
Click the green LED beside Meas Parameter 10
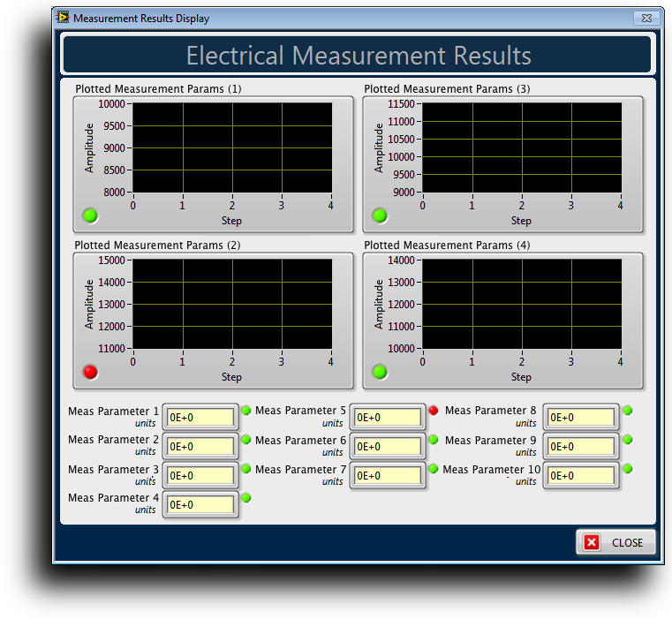627,468
